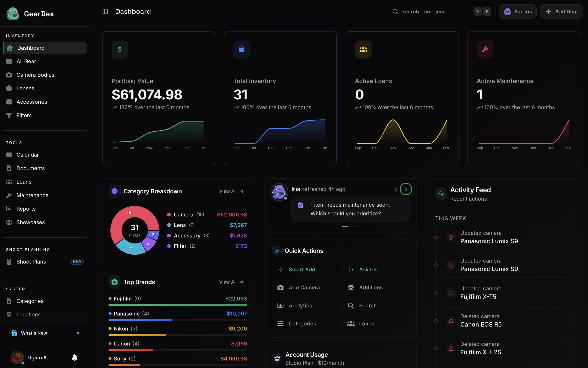Click the dollar icon on Portfolio Value card
Image resolution: width=588 pixels, height=368 pixels.
[x=120, y=49]
